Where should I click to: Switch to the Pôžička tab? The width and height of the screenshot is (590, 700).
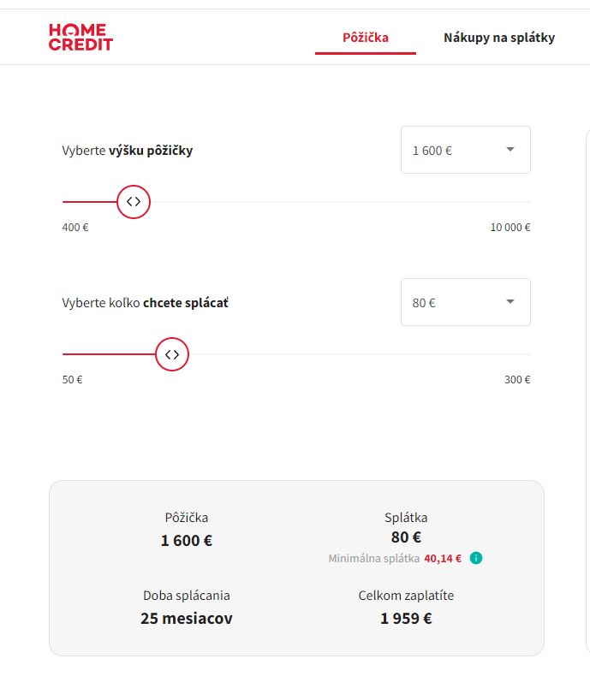click(x=366, y=38)
